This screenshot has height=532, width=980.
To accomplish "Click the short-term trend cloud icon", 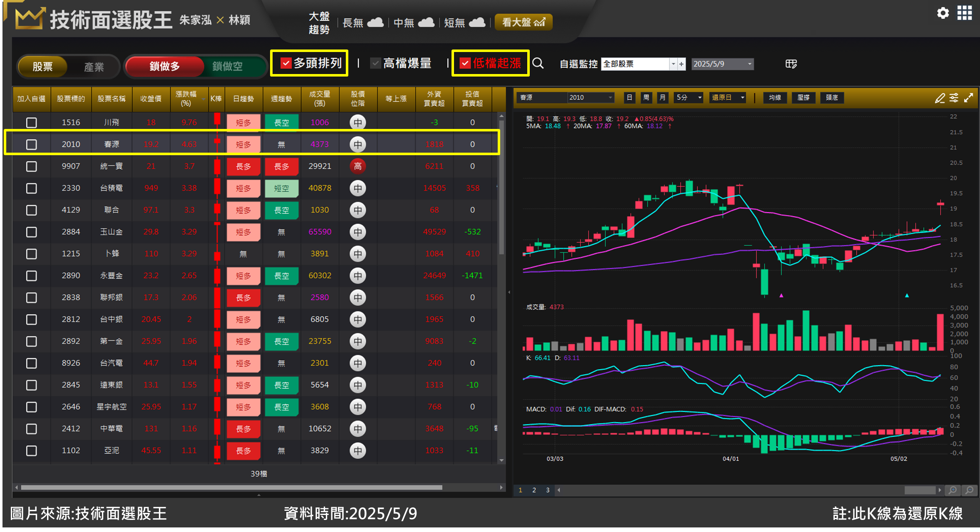I will (477, 22).
